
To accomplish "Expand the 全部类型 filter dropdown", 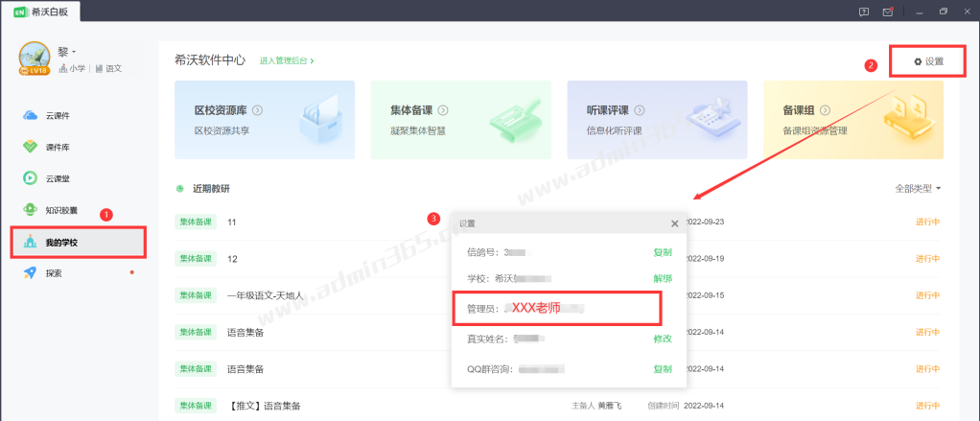I will (918, 188).
